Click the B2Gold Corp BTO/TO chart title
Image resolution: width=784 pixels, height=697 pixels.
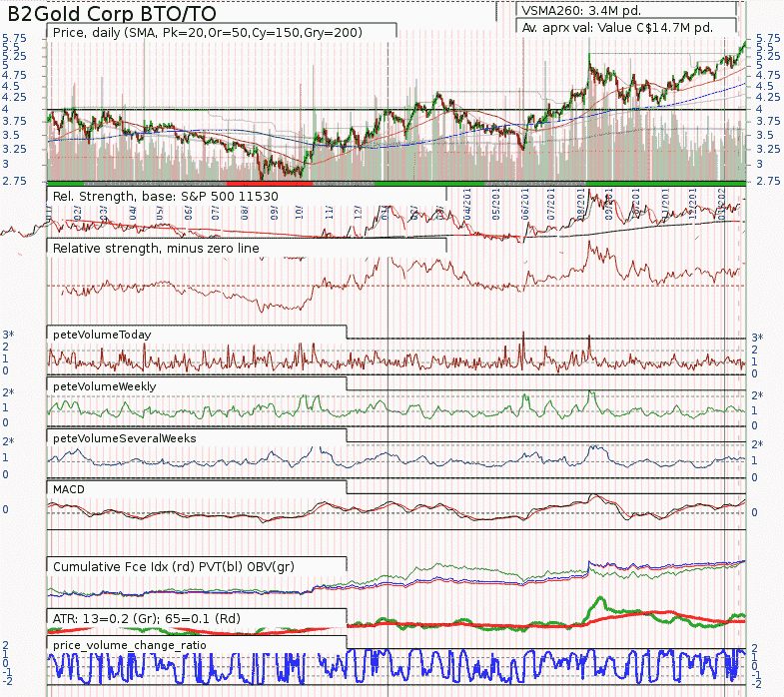point(112,14)
